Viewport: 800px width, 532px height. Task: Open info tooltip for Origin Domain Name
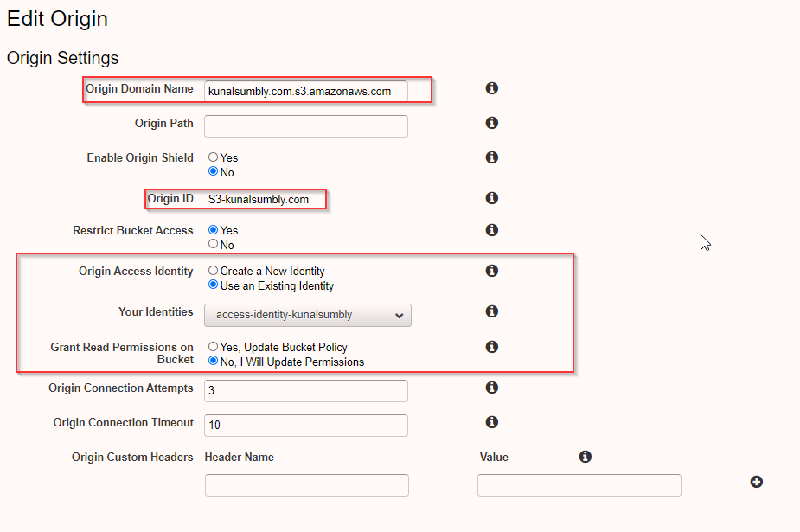(491, 88)
